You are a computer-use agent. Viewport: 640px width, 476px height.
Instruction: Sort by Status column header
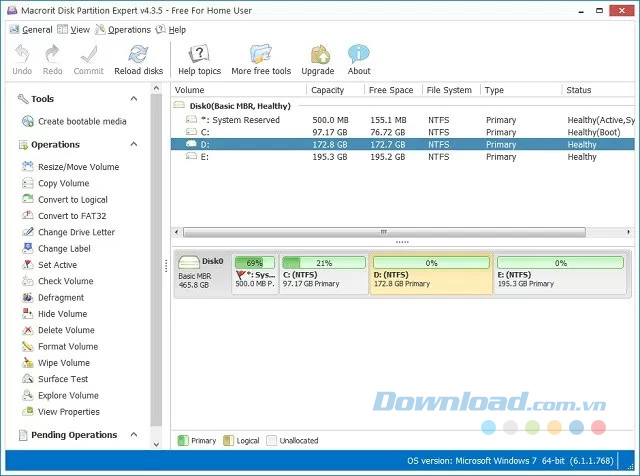598,90
